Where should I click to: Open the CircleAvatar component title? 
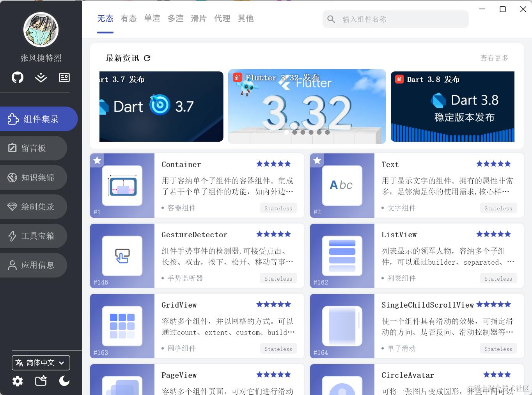tap(408, 375)
